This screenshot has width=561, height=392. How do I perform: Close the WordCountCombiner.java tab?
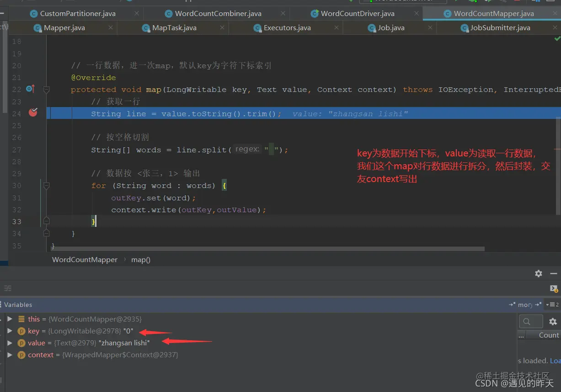tap(283, 14)
